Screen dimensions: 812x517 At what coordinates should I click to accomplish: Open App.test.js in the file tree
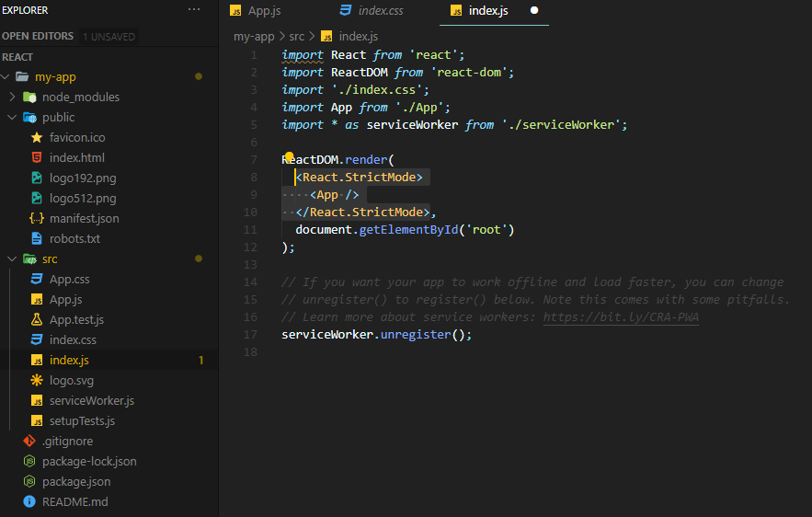click(76, 319)
